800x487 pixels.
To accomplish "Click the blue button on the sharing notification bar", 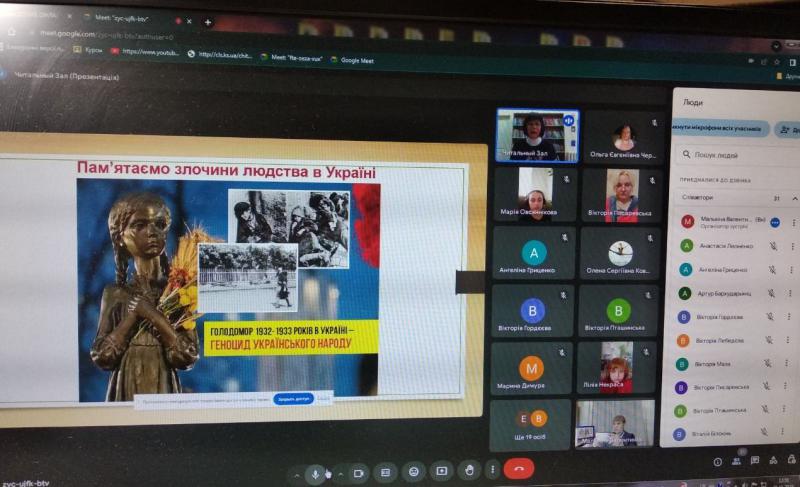I will pos(293,399).
